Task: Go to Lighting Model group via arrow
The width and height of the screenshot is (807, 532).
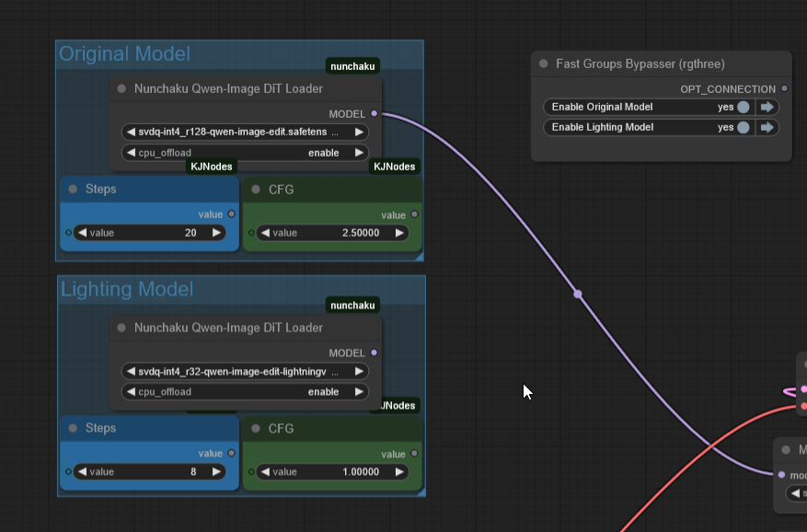Action: (767, 127)
